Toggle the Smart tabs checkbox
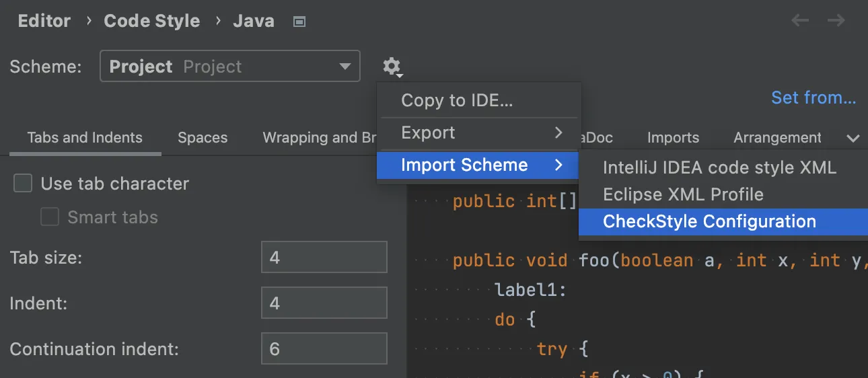Image resolution: width=868 pixels, height=378 pixels. 50,217
